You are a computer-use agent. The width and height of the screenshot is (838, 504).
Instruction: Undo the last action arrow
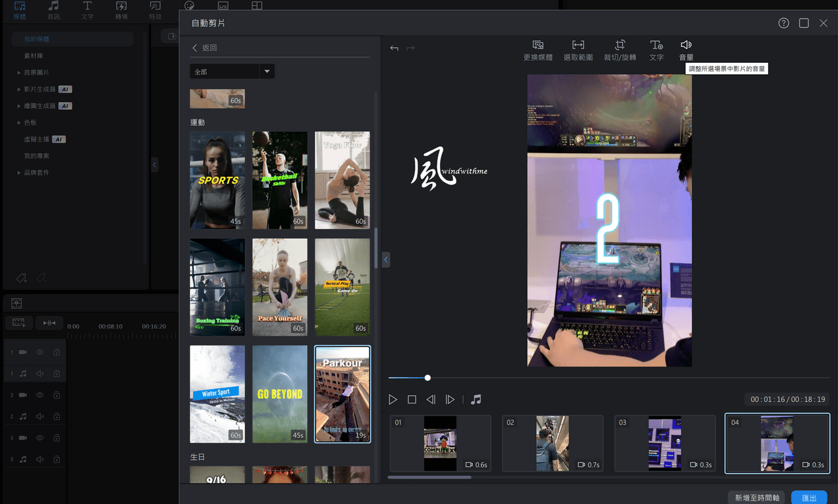point(394,48)
